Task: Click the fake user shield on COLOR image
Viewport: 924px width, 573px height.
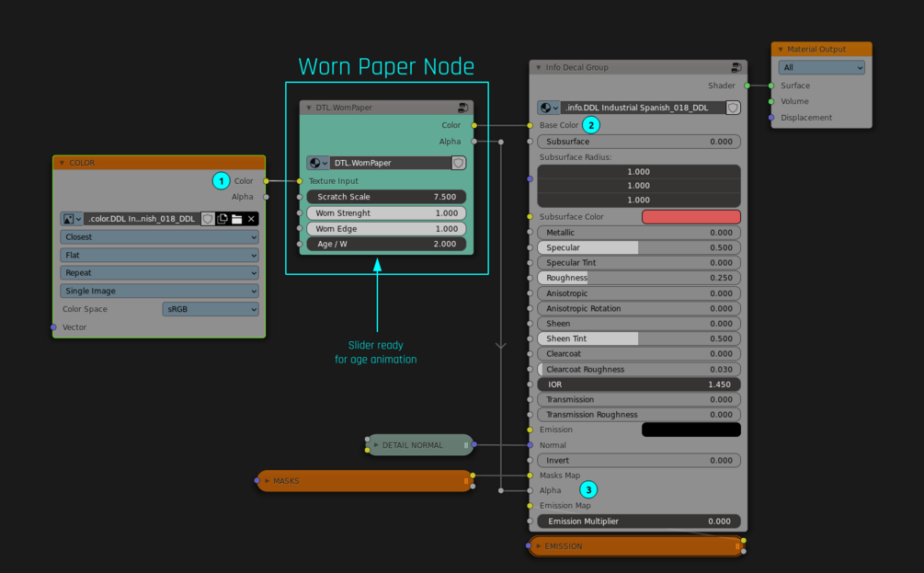Action: click(208, 219)
